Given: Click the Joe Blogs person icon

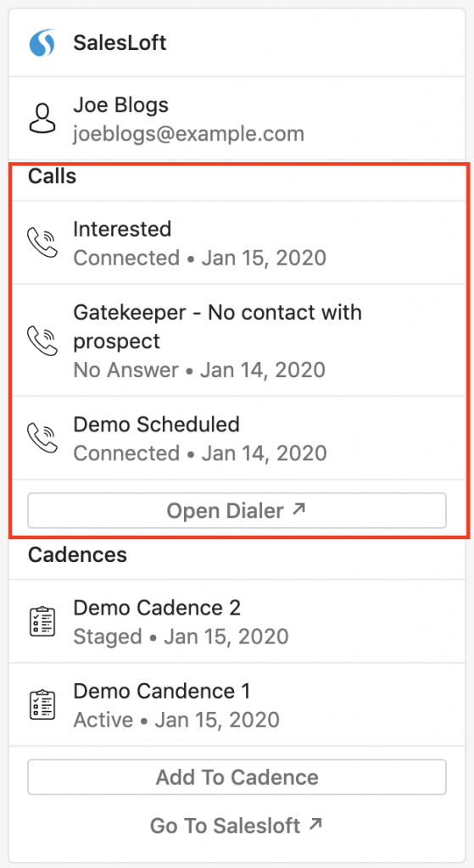Looking at the screenshot, I should 42,119.
